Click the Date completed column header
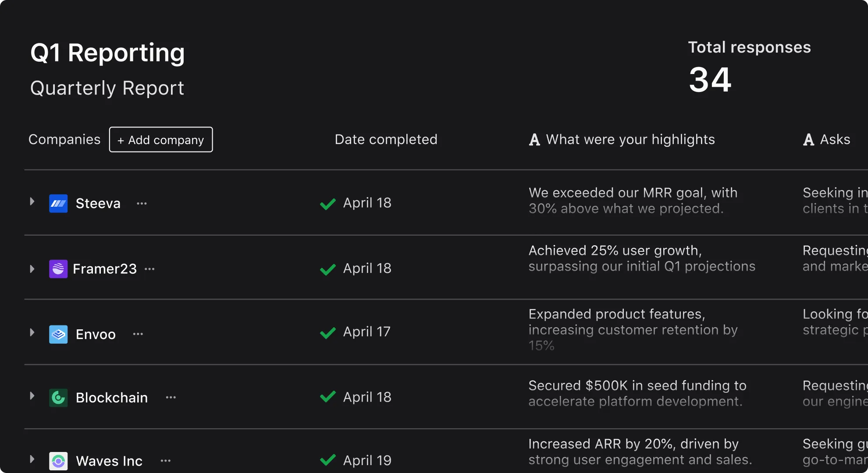 tap(386, 139)
